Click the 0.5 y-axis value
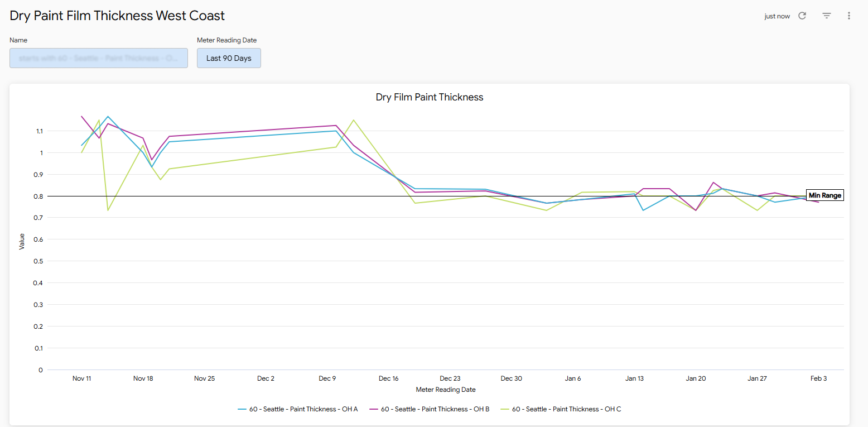The width and height of the screenshot is (868, 427). click(38, 261)
